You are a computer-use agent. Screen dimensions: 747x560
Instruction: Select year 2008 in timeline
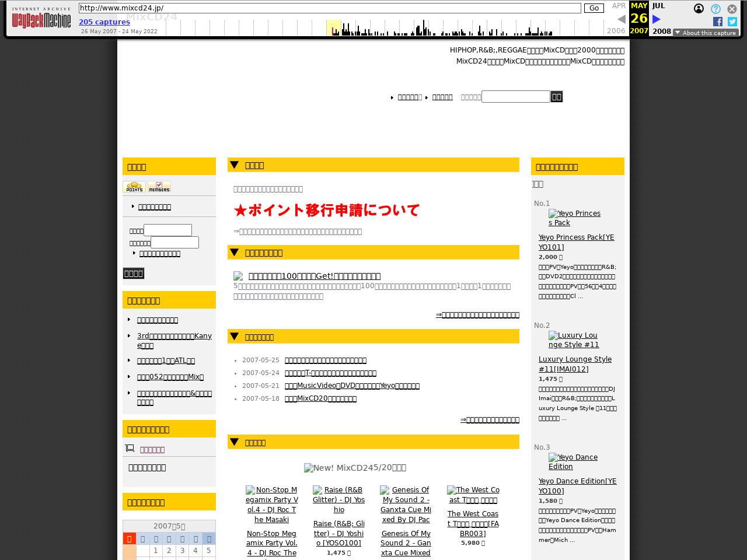coord(661,31)
